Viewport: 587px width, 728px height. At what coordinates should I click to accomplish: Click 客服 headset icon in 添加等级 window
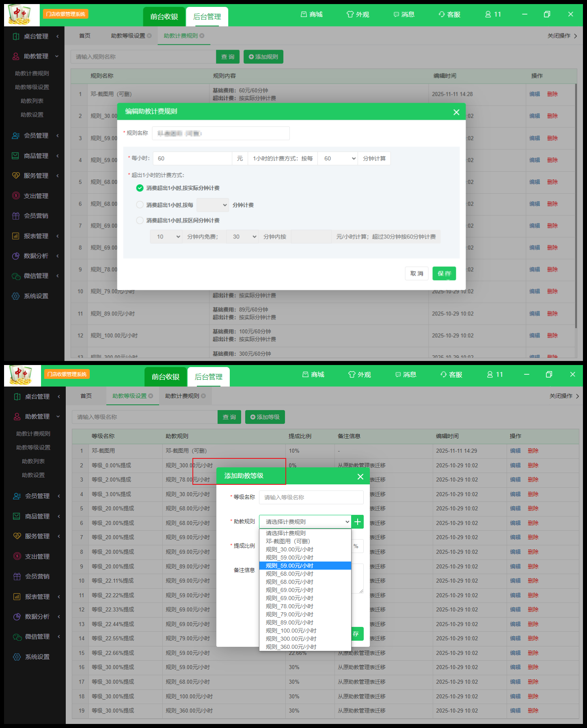tap(444, 375)
